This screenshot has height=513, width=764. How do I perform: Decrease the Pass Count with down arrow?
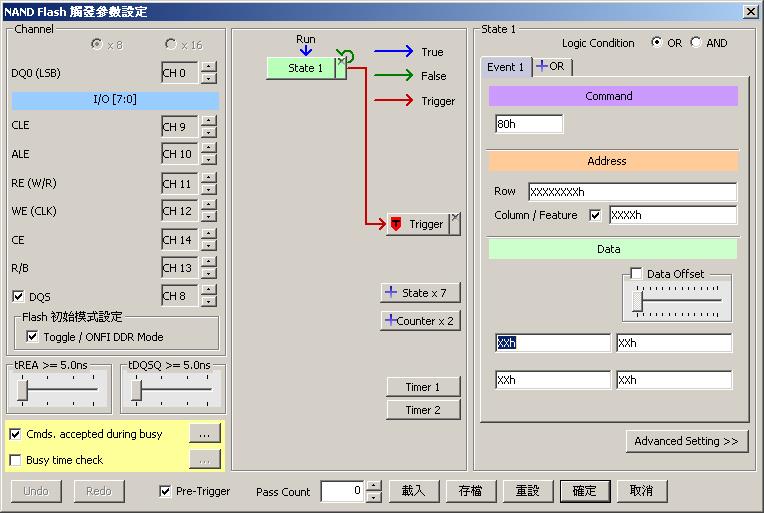pos(374,496)
